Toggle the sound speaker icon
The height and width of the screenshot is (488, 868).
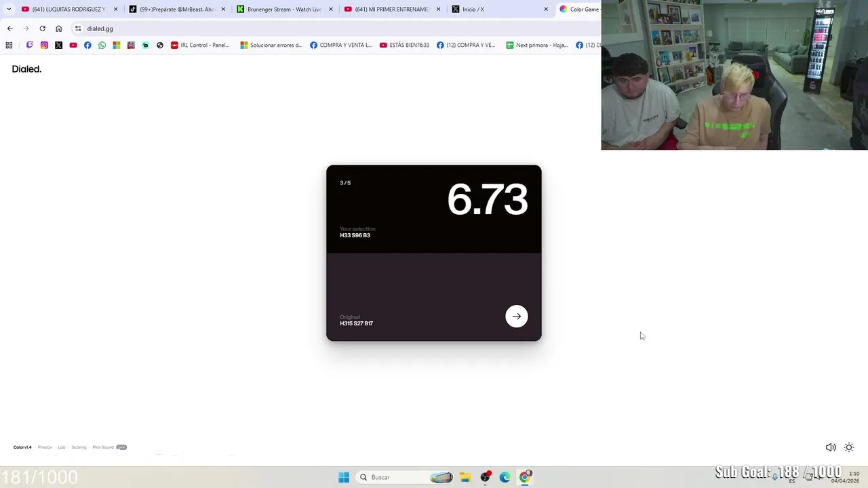[x=830, y=447]
